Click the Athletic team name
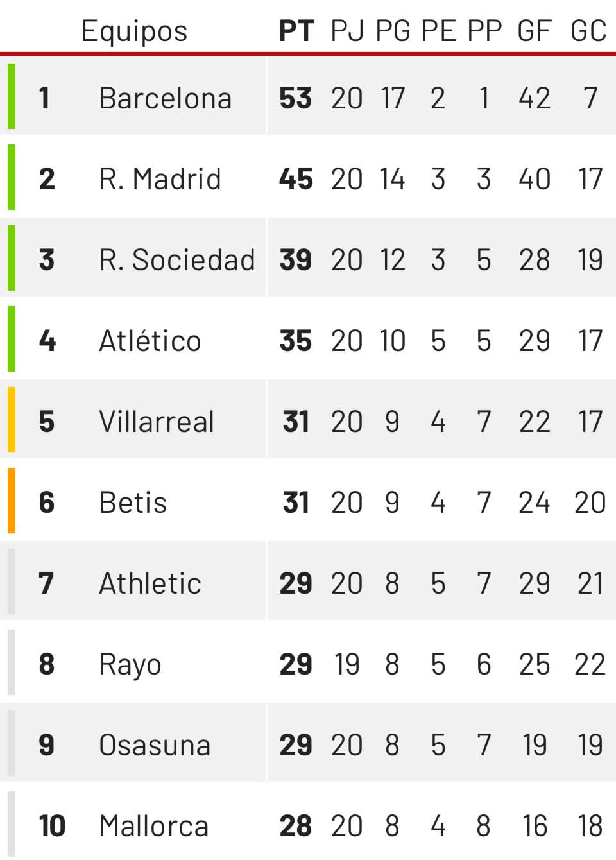 [150, 583]
